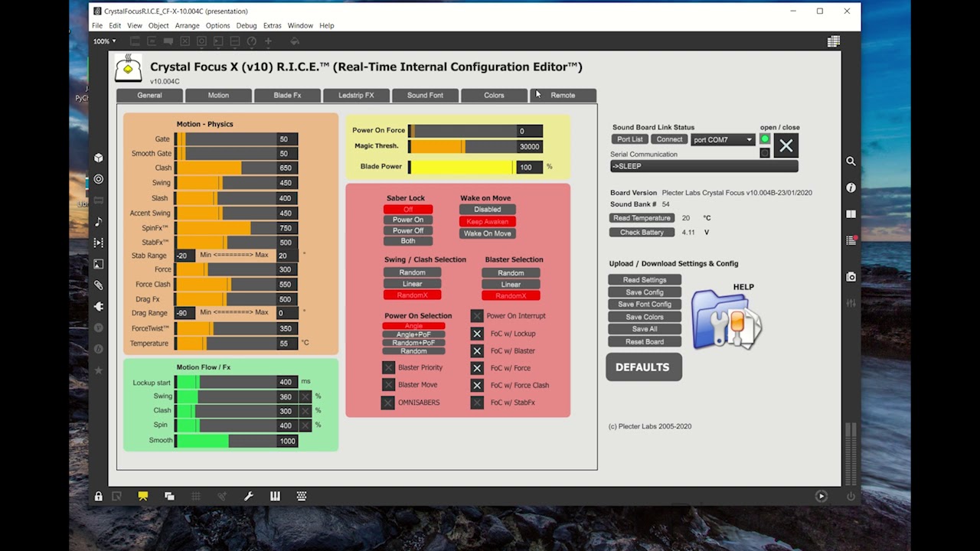Click the patcher windows icon in bottom toolbar
This screenshot has width=980, height=551.
point(169,496)
